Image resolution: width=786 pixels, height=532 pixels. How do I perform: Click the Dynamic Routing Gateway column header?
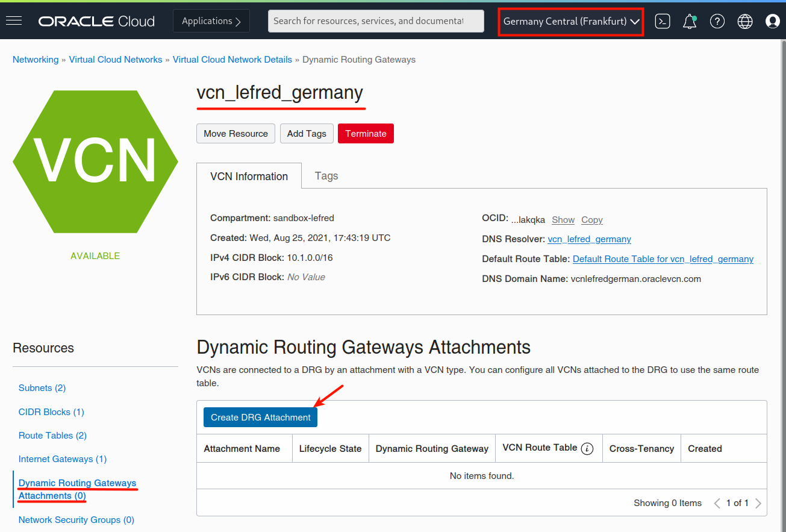click(432, 449)
